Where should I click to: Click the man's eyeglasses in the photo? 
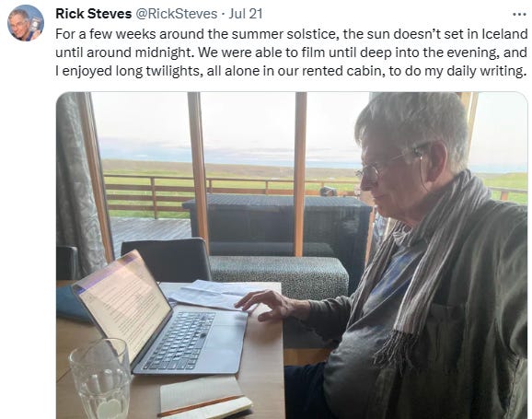pos(384,167)
